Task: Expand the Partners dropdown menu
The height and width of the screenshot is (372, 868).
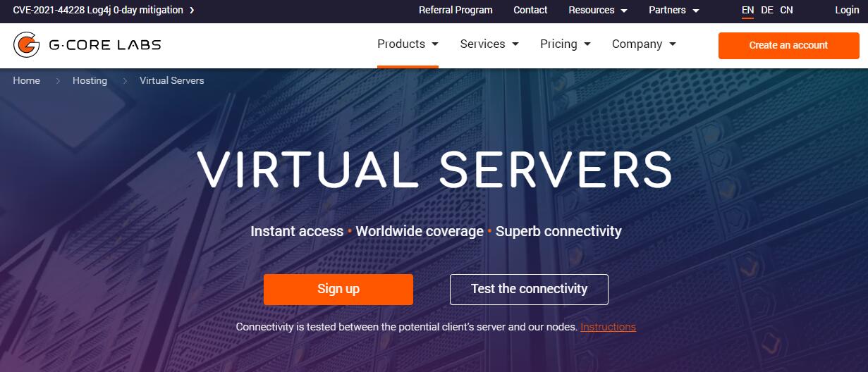Action: pyautogui.click(x=674, y=10)
